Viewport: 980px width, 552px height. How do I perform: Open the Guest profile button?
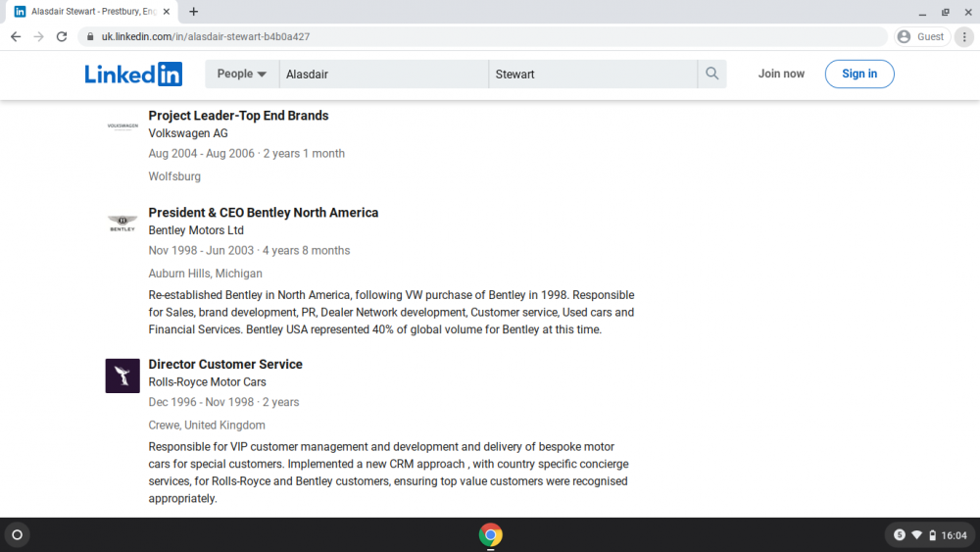922,37
